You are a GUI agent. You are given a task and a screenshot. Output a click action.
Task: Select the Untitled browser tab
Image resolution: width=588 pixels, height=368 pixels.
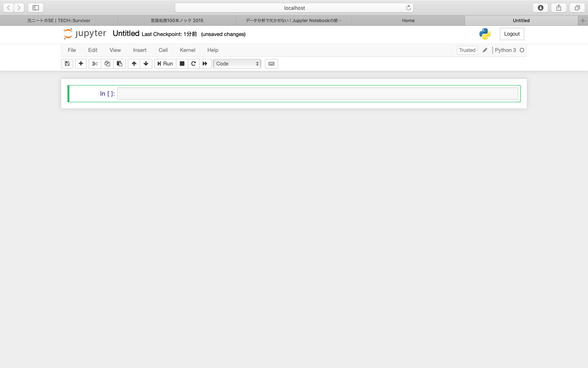pos(521,20)
